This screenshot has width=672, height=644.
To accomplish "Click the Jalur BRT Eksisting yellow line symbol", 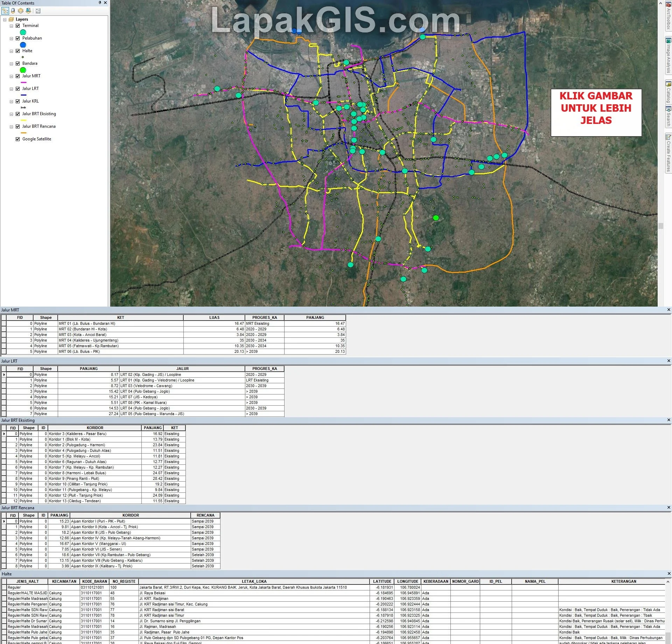I will coord(24,120).
